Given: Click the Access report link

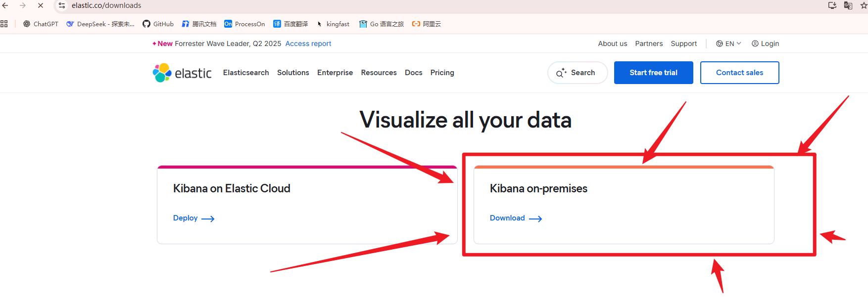Looking at the screenshot, I should pos(308,44).
